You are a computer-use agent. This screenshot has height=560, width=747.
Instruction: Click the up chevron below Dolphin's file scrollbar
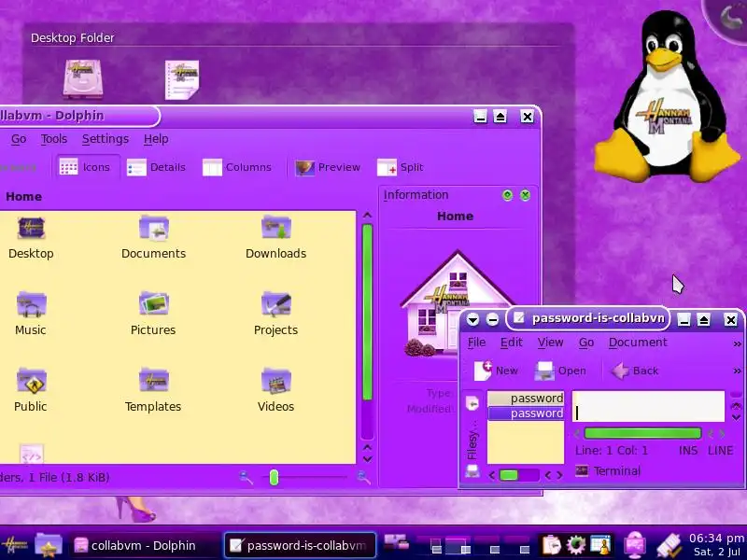[x=367, y=447]
